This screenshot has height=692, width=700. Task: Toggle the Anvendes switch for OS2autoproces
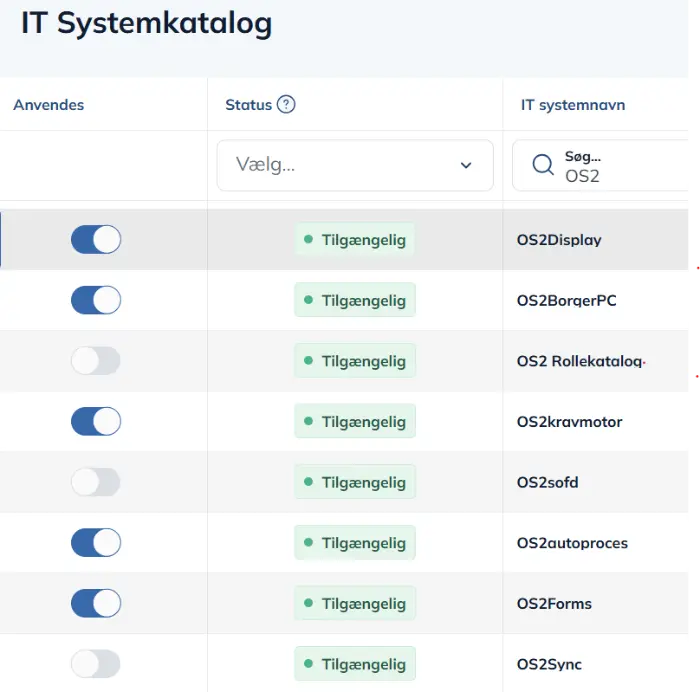coord(96,543)
